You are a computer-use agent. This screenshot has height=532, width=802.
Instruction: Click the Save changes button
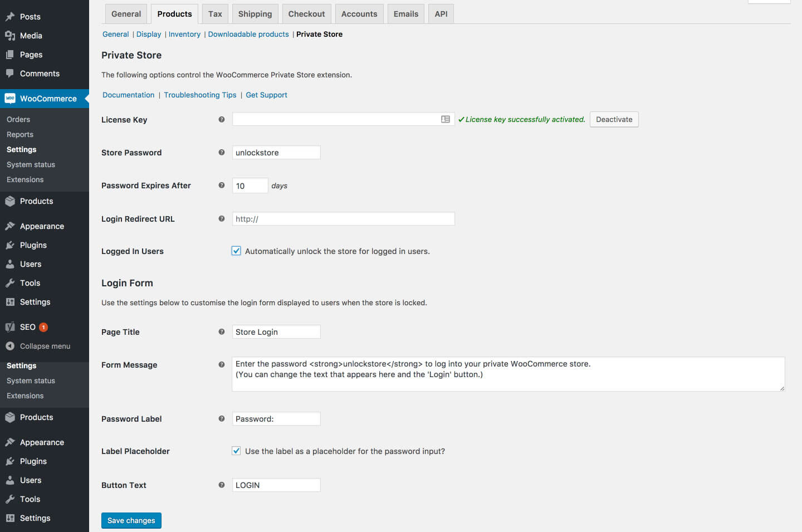[131, 520]
